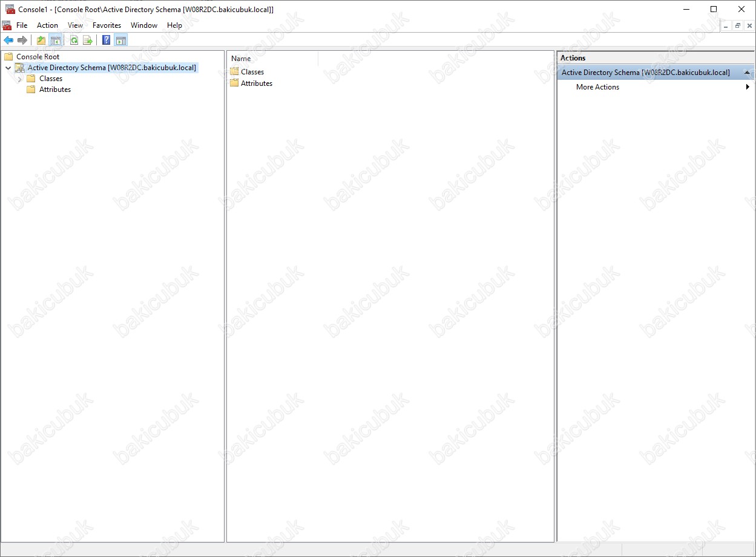The height and width of the screenshot is (557, 756).
Task: Click the Actions pane title
Action: [573, 58]
